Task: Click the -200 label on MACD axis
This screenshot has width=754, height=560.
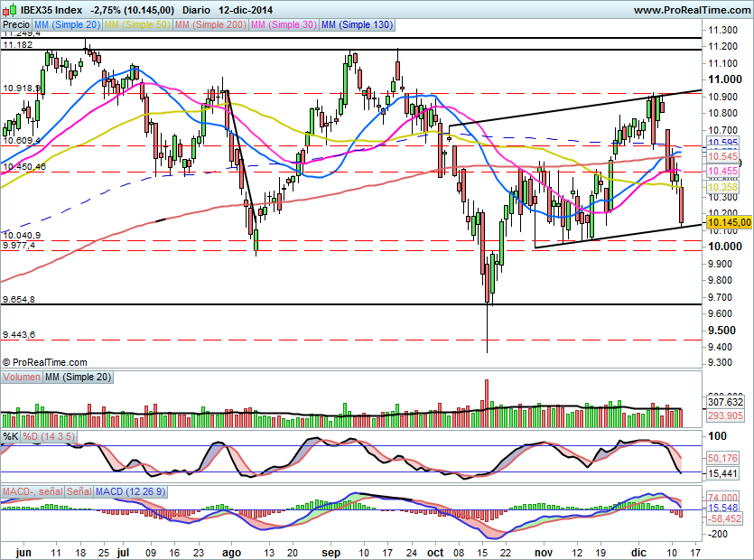Action: tap(718, 534)
